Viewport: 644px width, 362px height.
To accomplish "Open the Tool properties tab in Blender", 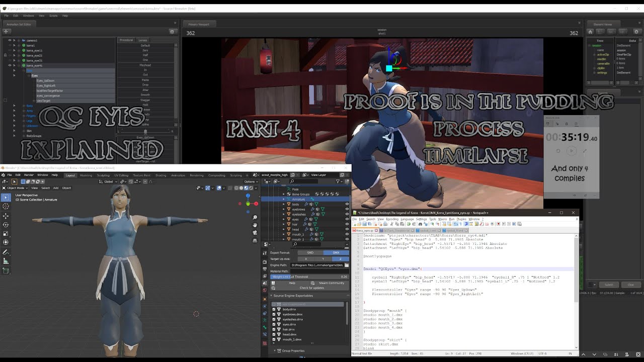I will coord(265,253).
